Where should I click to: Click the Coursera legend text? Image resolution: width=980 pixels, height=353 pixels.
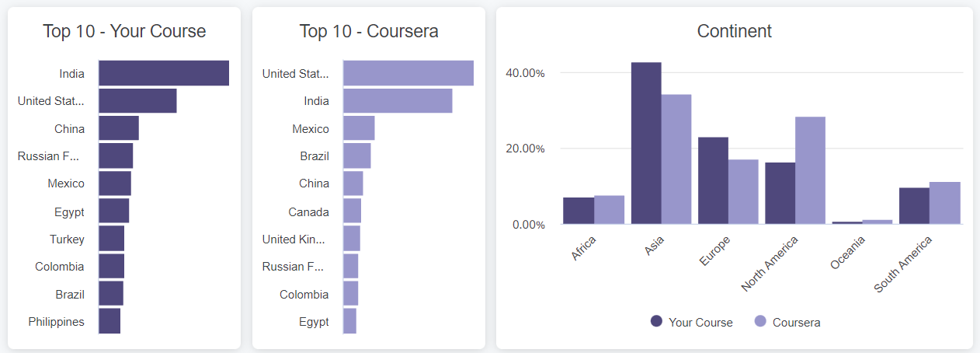point(797,322)
